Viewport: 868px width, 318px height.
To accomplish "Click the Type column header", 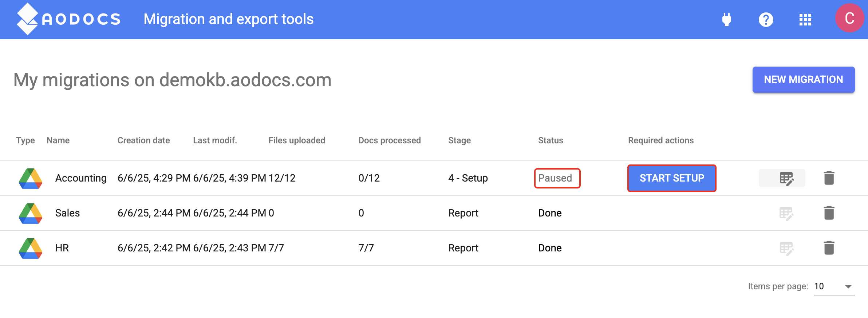I will (x=25, y=140).
